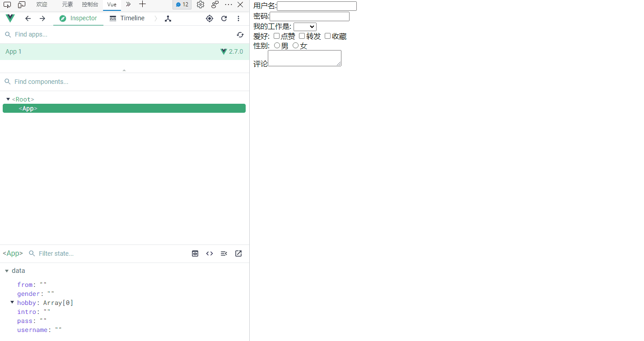Select the 男 gender radio button

pyautogui.click(x=277, y=45)
